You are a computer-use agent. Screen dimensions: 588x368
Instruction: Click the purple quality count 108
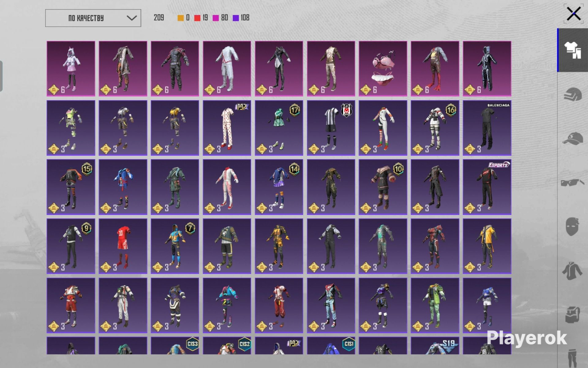(245, 18)
